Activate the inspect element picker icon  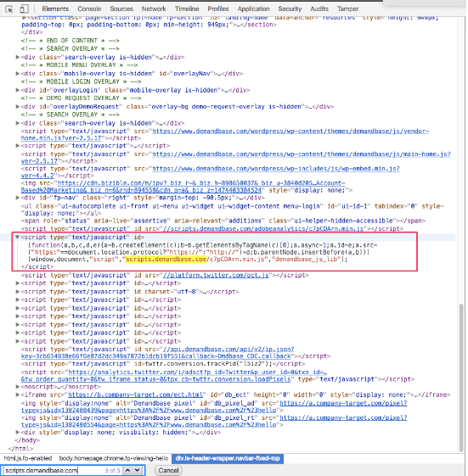(x=9, y=9)
